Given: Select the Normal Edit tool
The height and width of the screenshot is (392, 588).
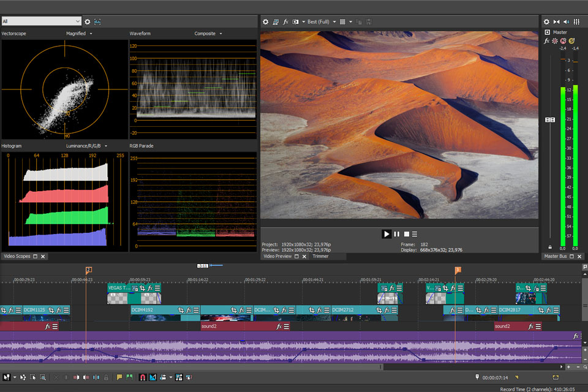Looking at the screenshot, I should [x=6, y=377].
